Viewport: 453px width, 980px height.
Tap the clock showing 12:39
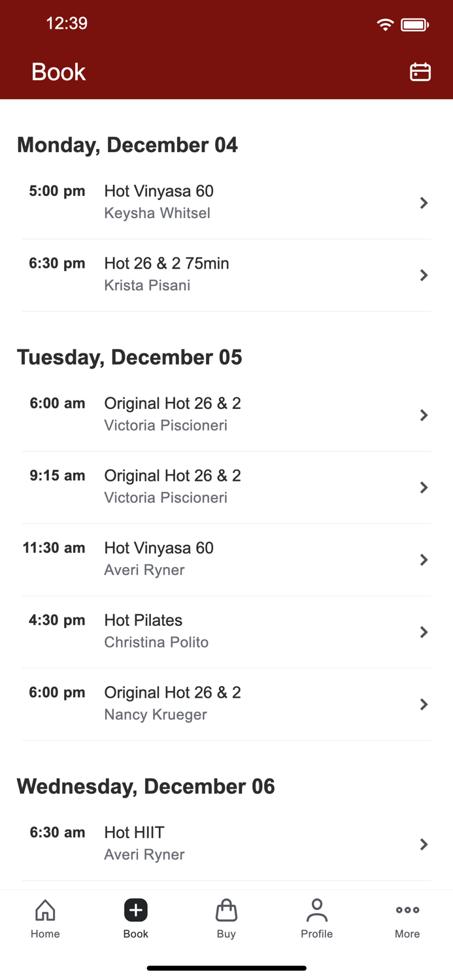coord(66,24)
